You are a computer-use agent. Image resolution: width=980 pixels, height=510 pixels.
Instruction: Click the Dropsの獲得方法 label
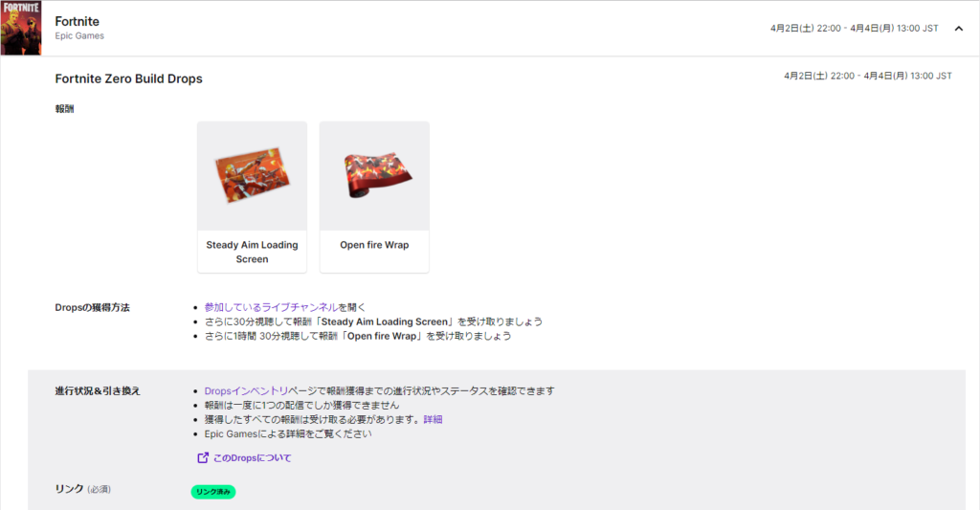click(93, 307)
